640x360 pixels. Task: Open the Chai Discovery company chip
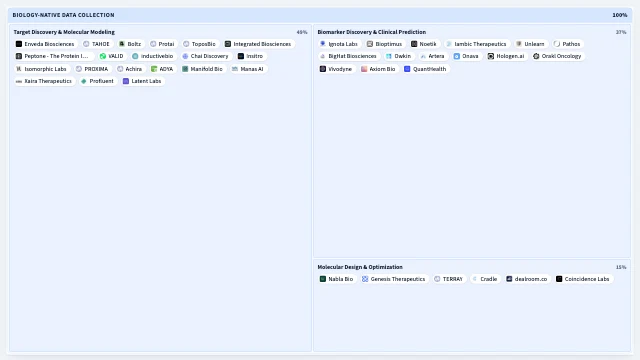pyautogui.click(x=205, y=56)
